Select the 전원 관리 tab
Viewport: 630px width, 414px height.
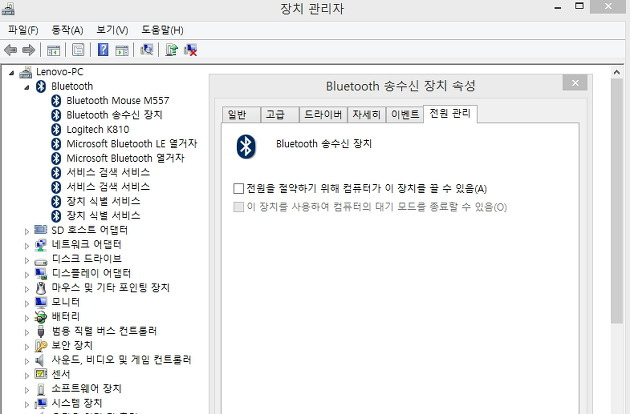point(450,114)
